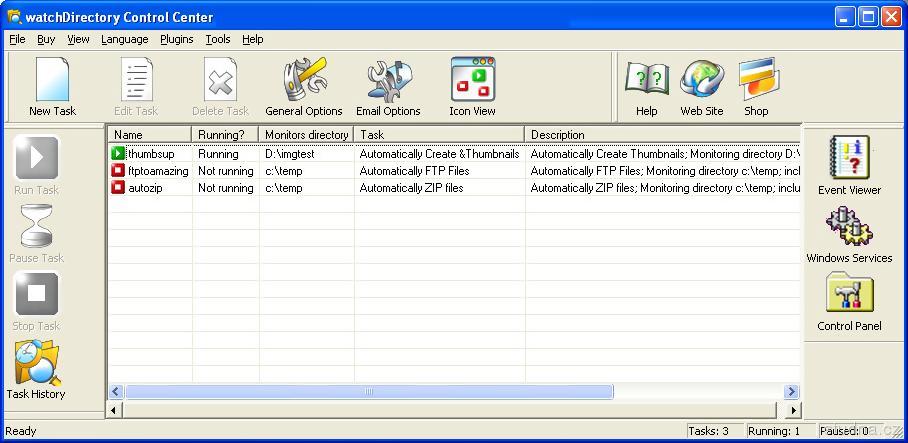
Task: Open the Event Viewer
Action: [x=849, y=165]
